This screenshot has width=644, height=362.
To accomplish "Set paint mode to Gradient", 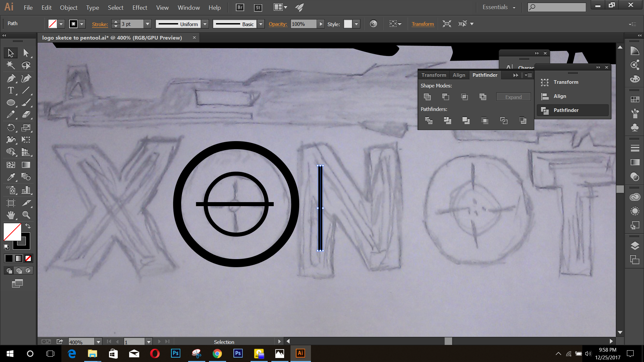I will (x=19, y=258).
